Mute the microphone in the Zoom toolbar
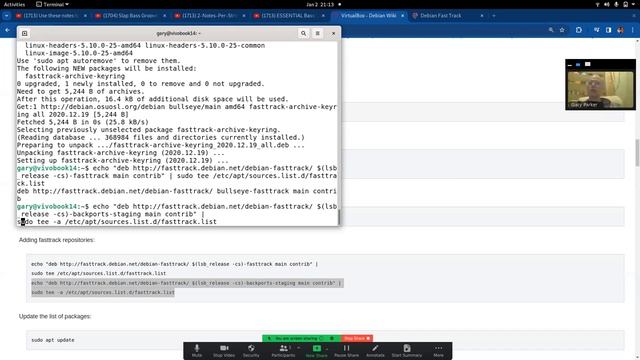This screenshot has width=640, height=360. pyautogui.click(x=197, y=351)
